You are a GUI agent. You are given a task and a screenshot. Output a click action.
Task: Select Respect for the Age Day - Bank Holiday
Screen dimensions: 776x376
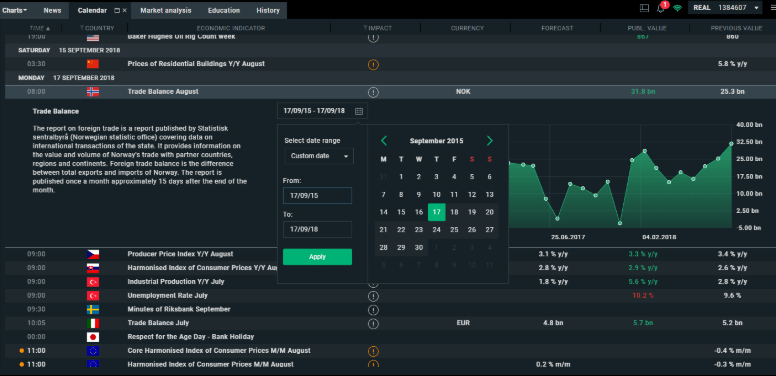click(191, 337)
